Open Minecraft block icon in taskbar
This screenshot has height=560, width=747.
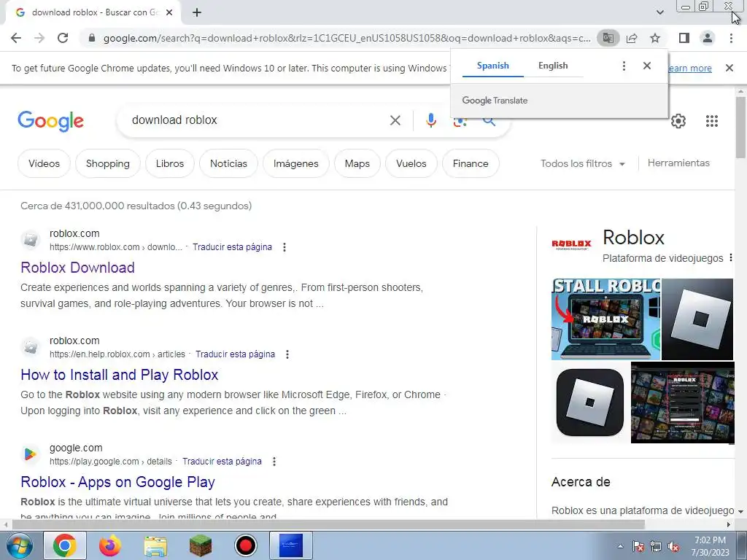[x=201, y=545]
